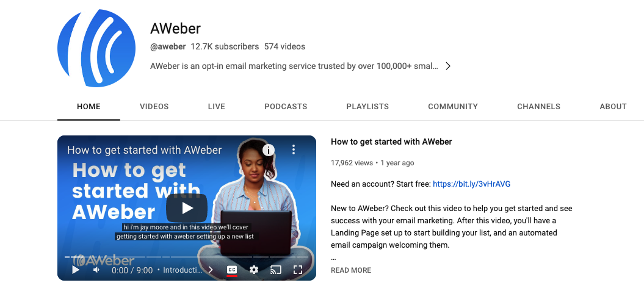Screen dimensions: 644x291
Task: Click the '17,962 views' text
Action: [x=352, y=163]
